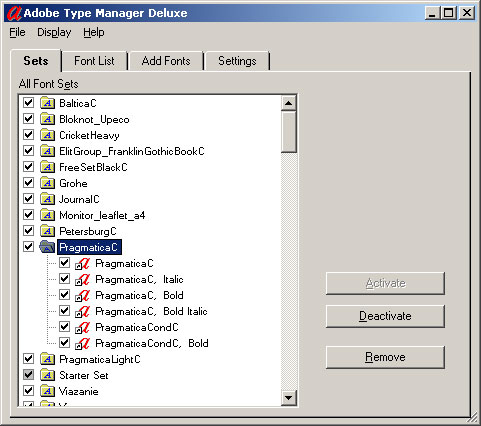
Task: Open the Help menu
Action: [94, 32]
